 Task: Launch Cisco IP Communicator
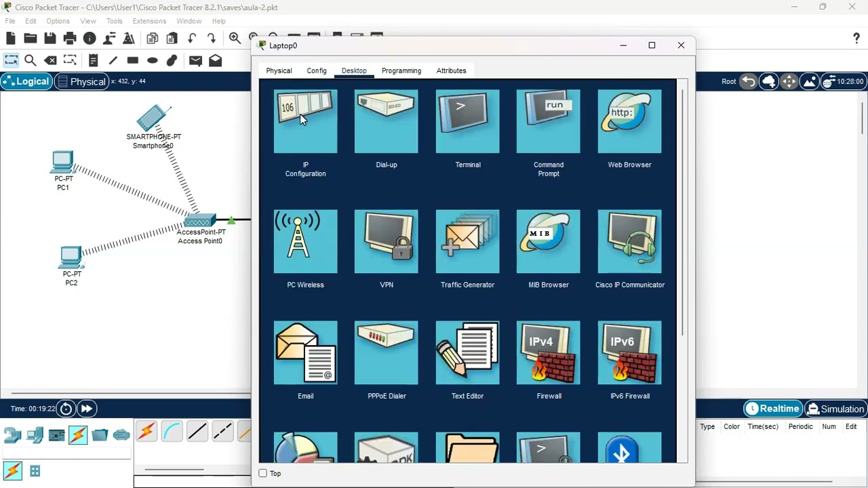629,242
